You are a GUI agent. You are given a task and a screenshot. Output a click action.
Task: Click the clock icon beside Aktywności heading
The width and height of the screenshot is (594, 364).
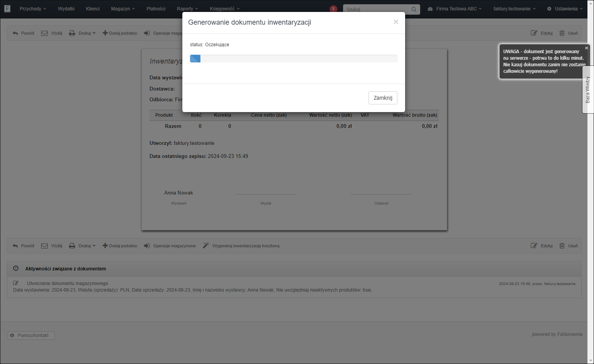[x=16, y=268]
